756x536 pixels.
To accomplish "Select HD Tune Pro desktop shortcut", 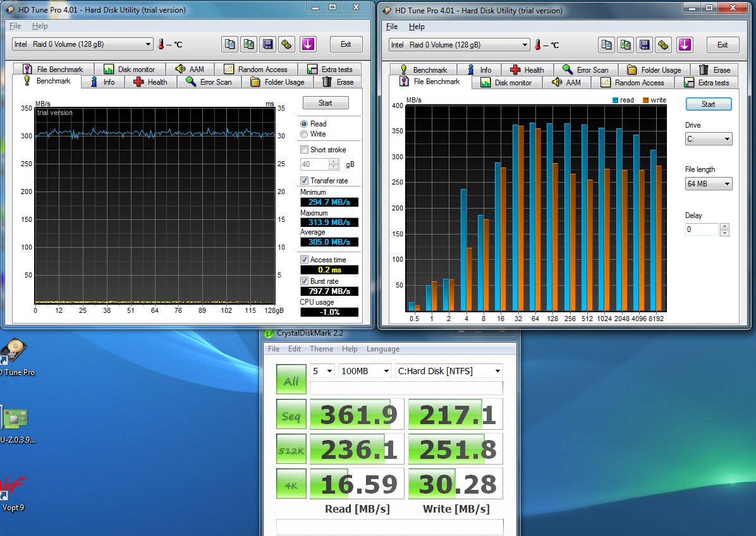I will click(15, 357).
